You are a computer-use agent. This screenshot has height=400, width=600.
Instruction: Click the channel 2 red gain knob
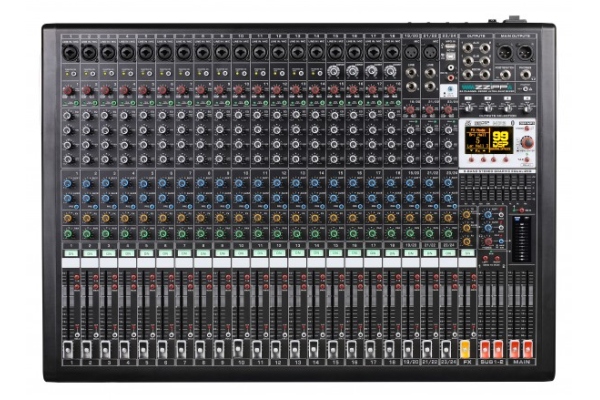[87, 91]
